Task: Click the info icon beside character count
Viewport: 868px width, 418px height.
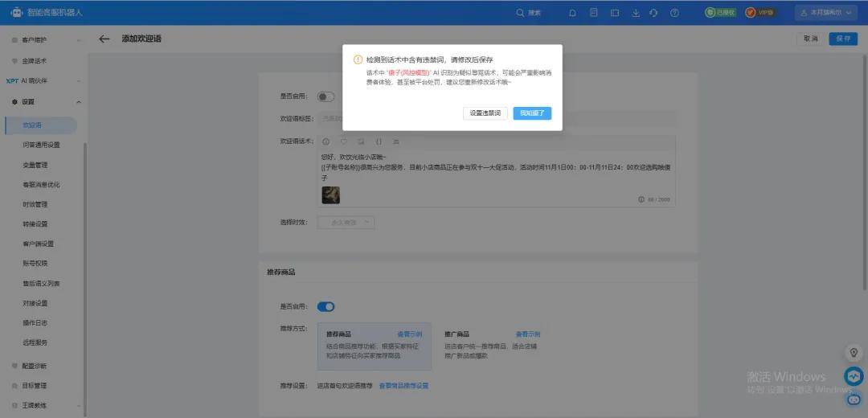Action: coord(641,199)
